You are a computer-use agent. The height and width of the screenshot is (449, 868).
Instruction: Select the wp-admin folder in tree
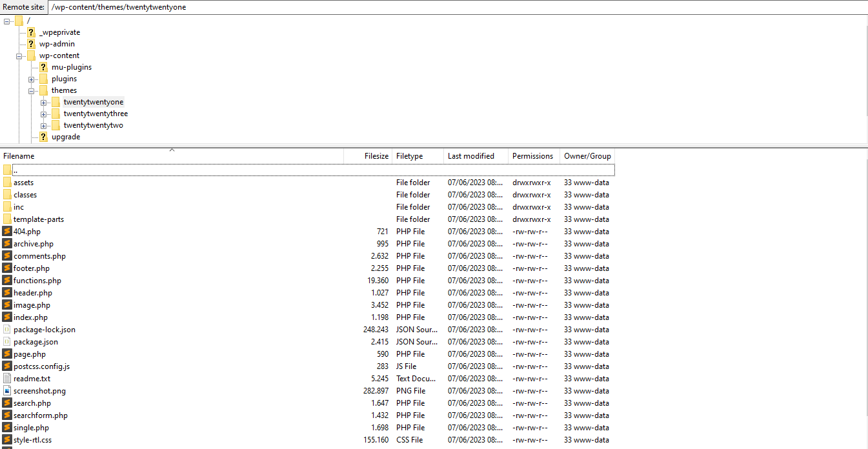[x=57, y=44]
